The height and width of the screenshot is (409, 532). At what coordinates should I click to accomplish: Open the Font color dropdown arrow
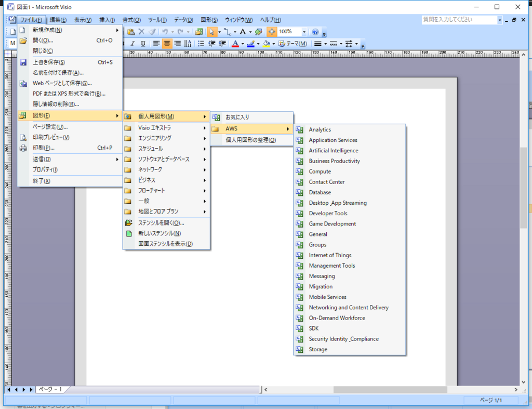coord(243,44)
